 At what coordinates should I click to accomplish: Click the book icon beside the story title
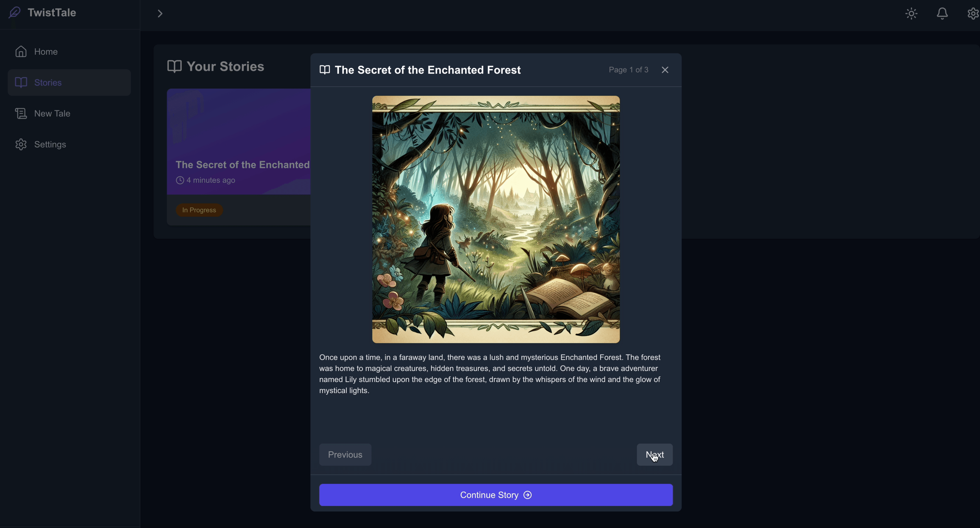324,70
